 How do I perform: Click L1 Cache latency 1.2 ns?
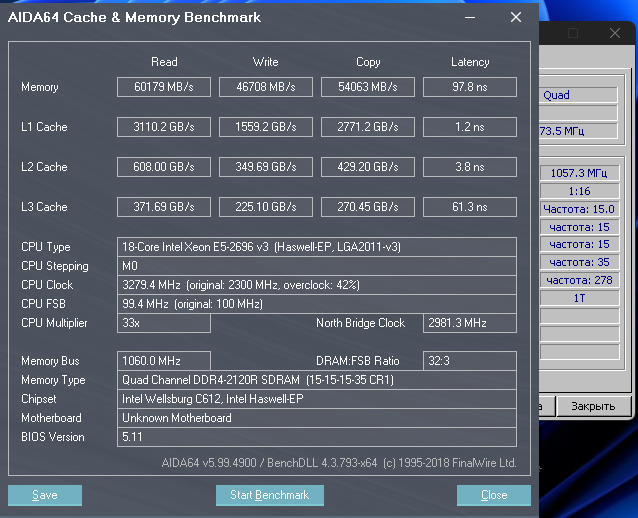pyautogui.click(x=470, y=127)
